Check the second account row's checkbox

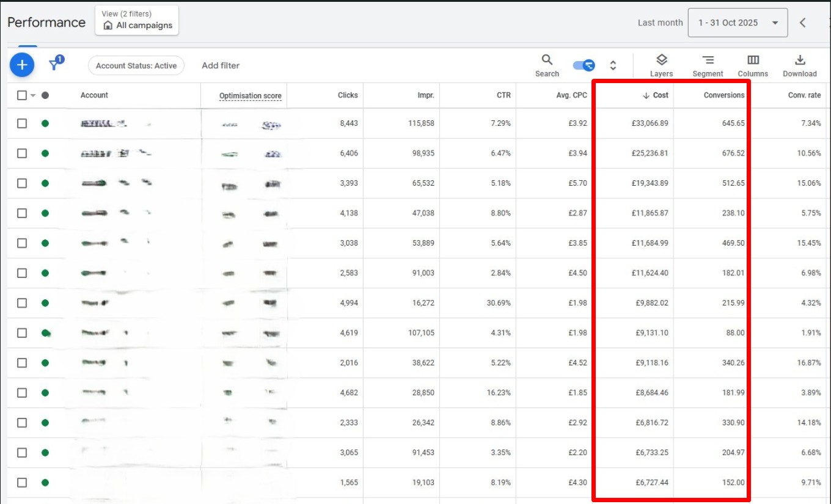pyautogui.click(x=22, y=153)
